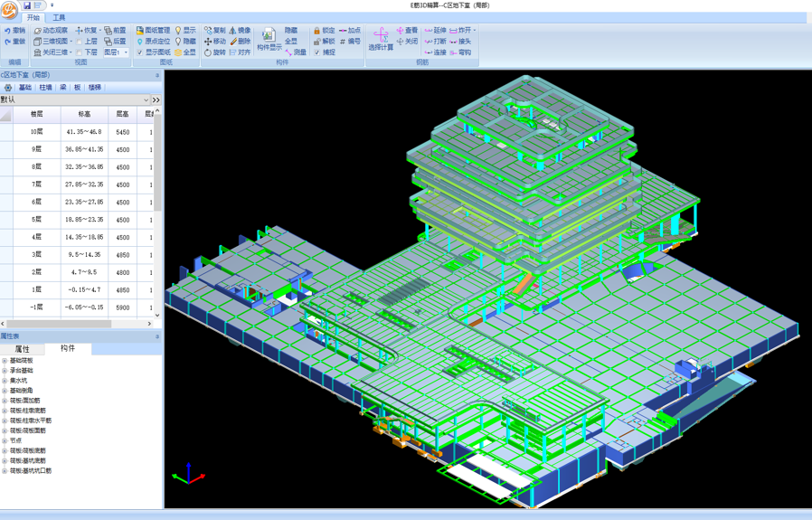812x520 pixels.
Task: Open the 默认 dropdown above floor table
Action: [x=146, y=100]
